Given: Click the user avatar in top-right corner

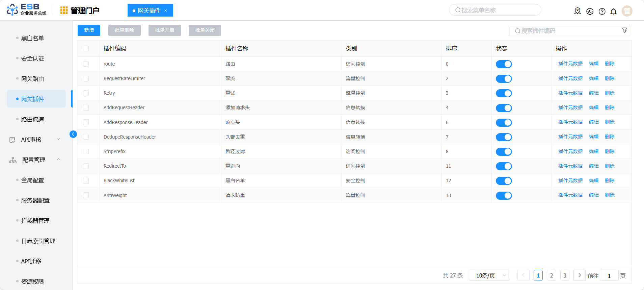Looking at the screenshot, I should point(627,11).
